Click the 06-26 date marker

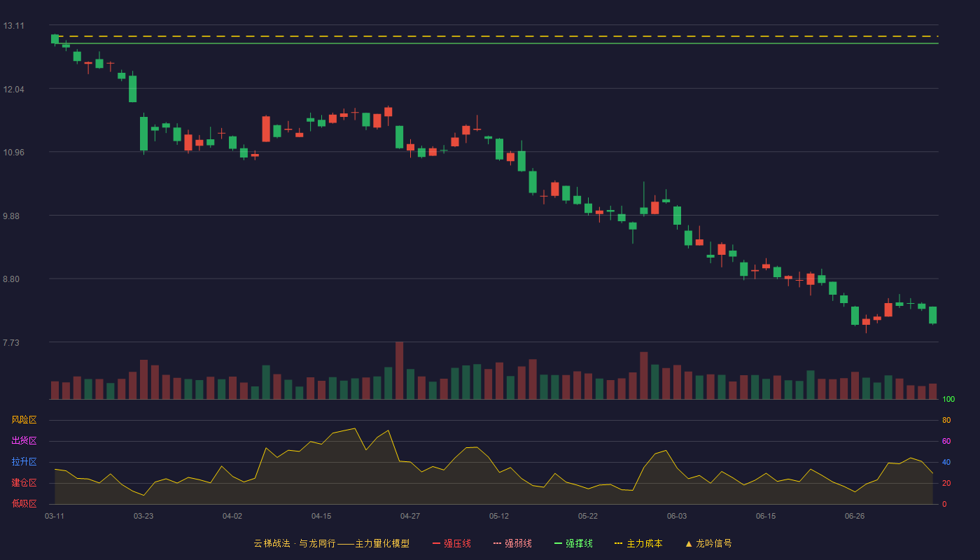[x=855, y=516]
